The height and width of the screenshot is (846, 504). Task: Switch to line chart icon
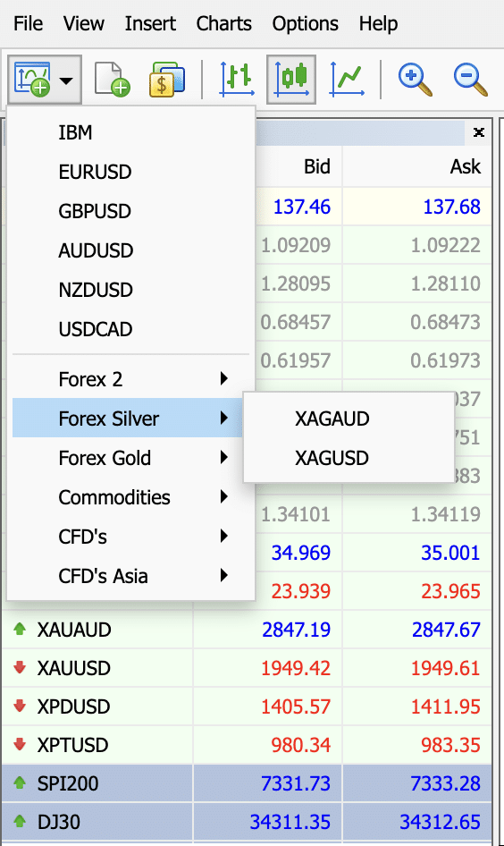[x=347, y=80]
